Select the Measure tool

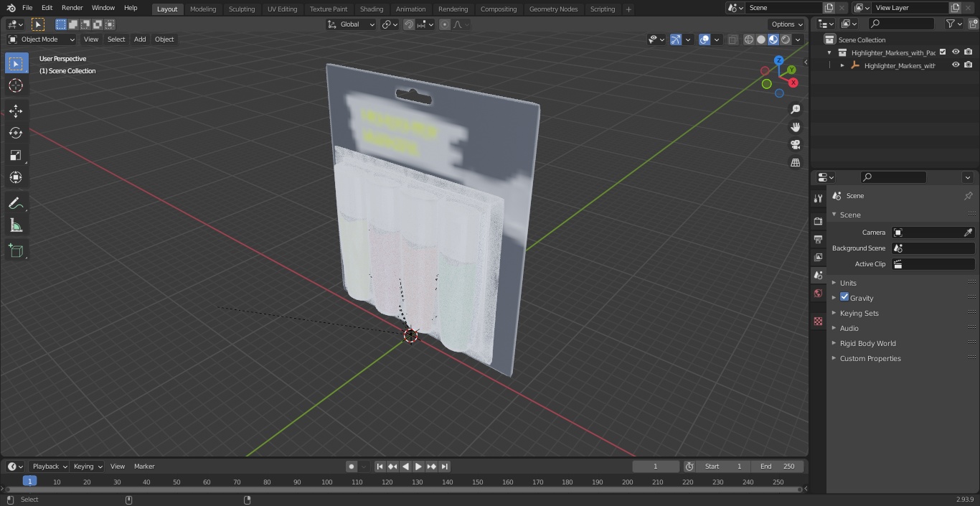click(16, 225)
